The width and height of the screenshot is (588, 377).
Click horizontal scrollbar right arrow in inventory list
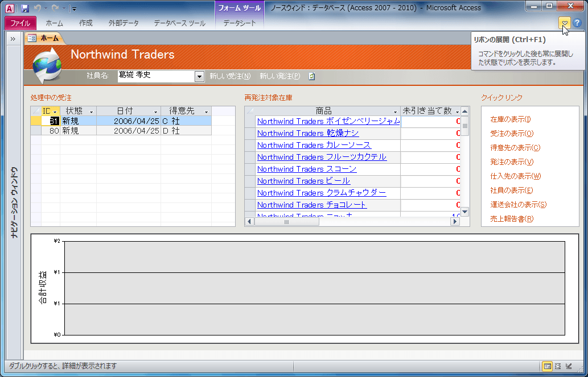(x=455, y=221)
